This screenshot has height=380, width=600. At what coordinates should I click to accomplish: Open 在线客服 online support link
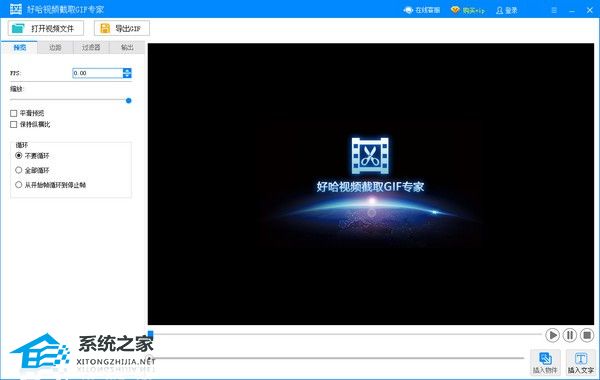click(422, 10)
